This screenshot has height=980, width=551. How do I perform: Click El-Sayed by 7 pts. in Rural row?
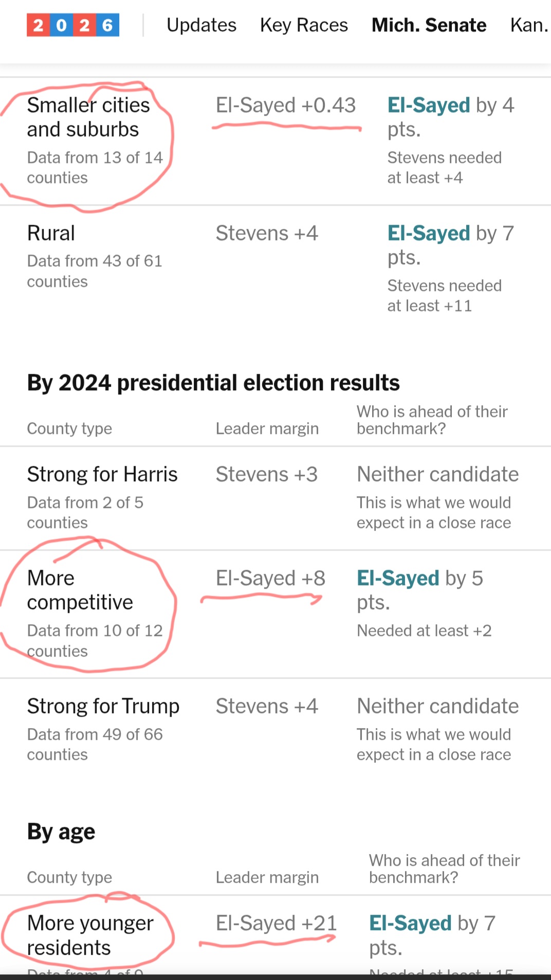451,245
